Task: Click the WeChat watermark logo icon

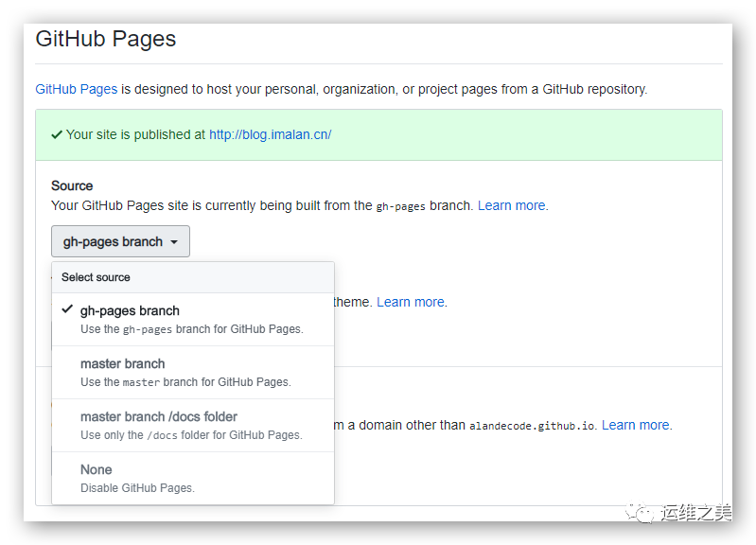Action: point(640,512)
